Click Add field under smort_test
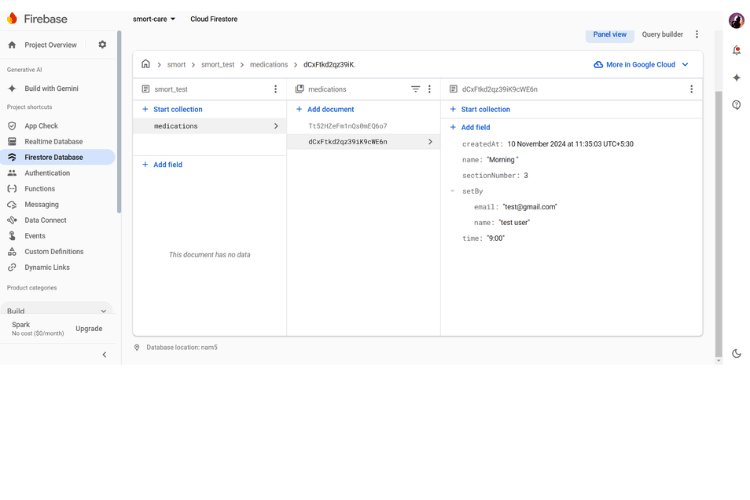Viewport: 750px width, 500px height. pos(162,165)
